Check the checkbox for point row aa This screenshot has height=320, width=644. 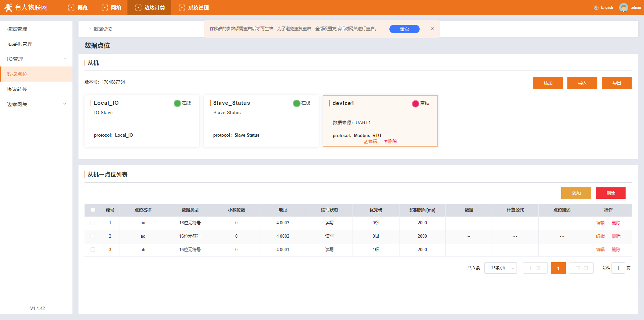coord(93,223)
